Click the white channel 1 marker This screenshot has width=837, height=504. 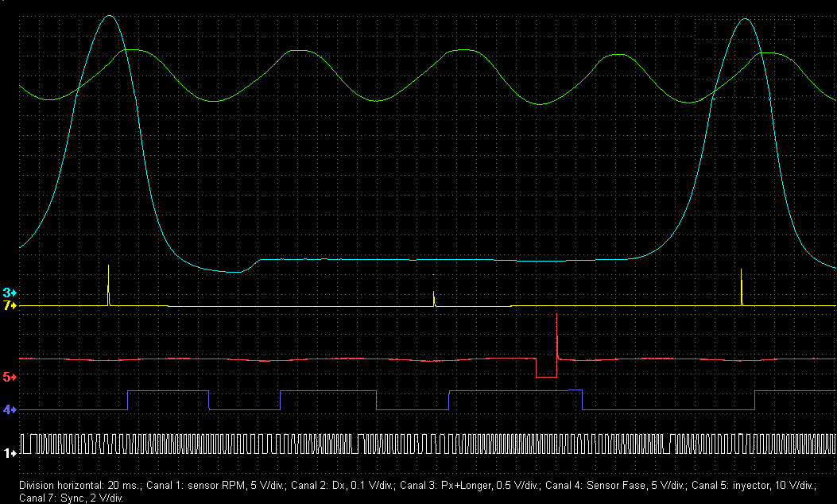click(10, 453)
